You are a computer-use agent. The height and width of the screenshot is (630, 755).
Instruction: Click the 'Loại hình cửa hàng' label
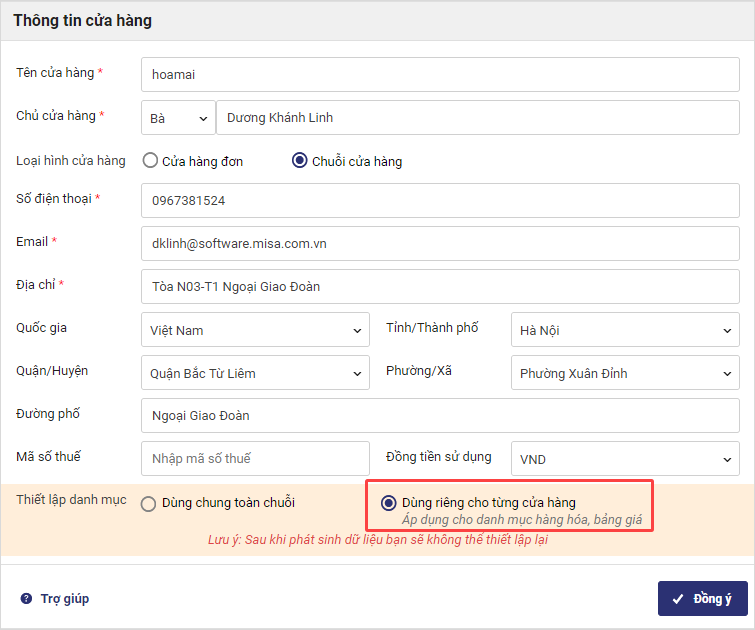pyautogui.click(x=71, y=161)
